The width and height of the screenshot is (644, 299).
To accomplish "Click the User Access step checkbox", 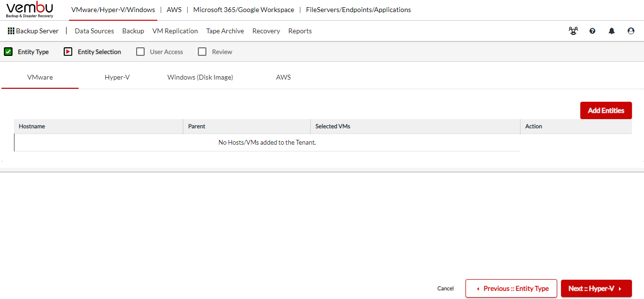I will coord(140,52).
